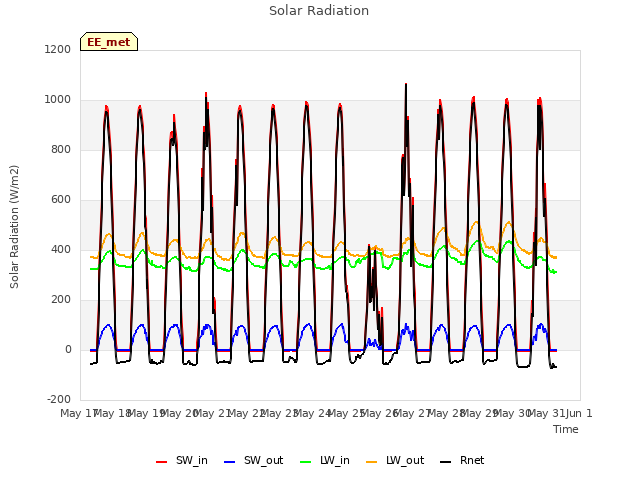Viewport: 640px width, 480px height.
Task: Toggle the Rnet legend entry
Action: [462, 460]
